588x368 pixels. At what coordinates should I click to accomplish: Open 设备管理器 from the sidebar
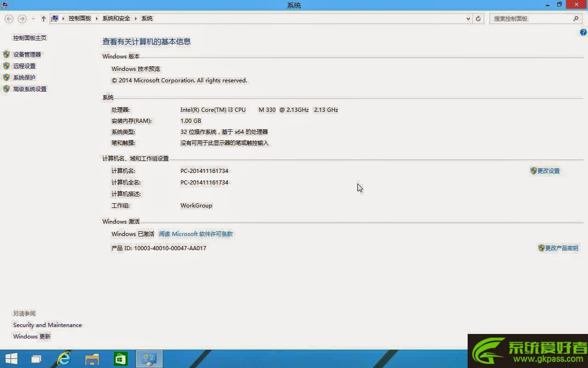(27, 54)
